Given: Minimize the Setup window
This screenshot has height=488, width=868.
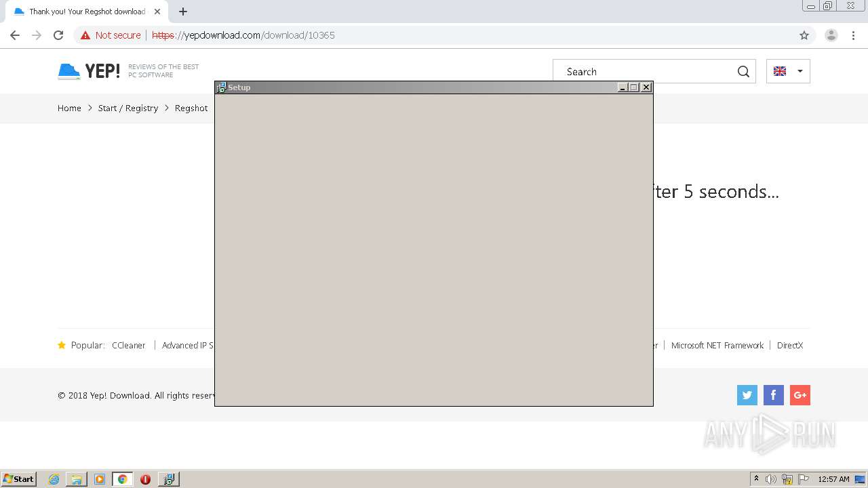Looking at the screenshot, I should point(623,87).
